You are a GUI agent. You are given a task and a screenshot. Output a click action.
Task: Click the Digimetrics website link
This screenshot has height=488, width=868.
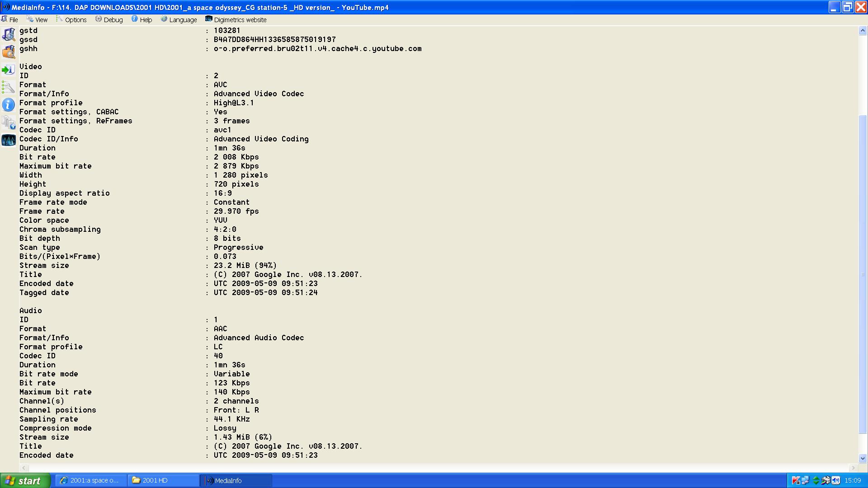(x=236, y=20)
